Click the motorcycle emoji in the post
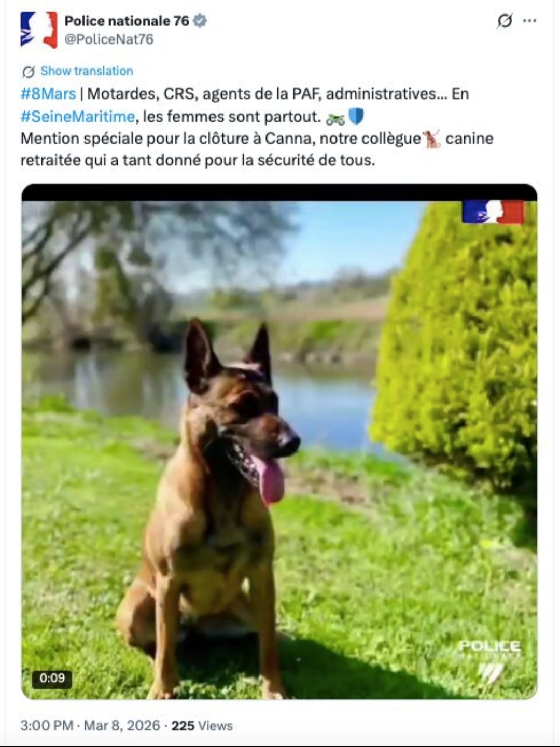This screenshot has width=560, height=747. tap(335, 118)
